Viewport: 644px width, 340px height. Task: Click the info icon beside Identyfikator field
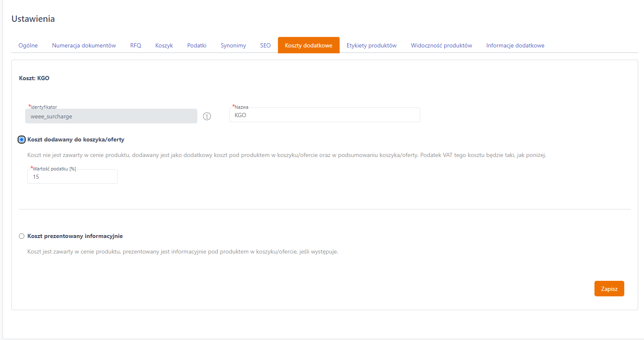pos(207,116)
